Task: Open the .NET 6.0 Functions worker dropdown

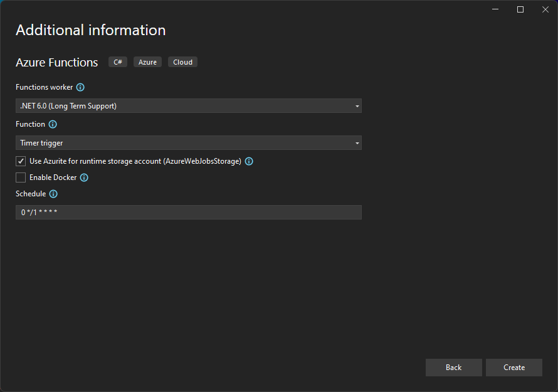Action: click(x=188, y=105)
